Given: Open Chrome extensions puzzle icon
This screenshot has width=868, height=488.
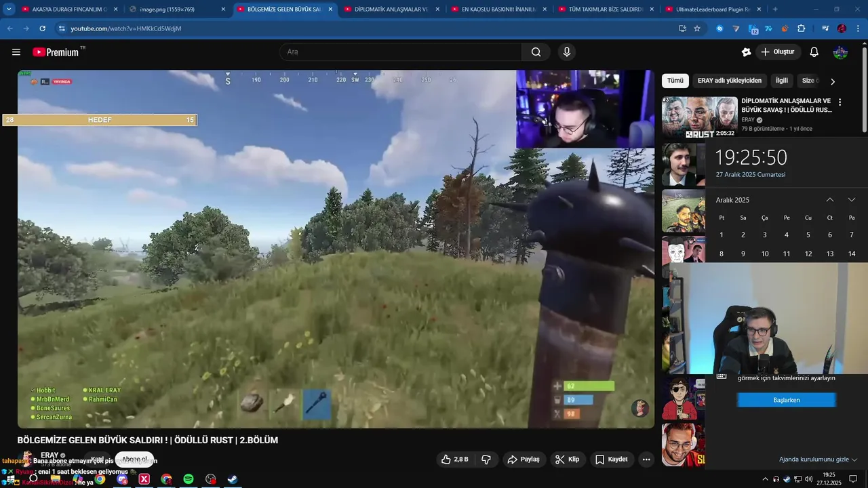Looking at the screenshot, I should pyautogui.click(x=801, y=28).
